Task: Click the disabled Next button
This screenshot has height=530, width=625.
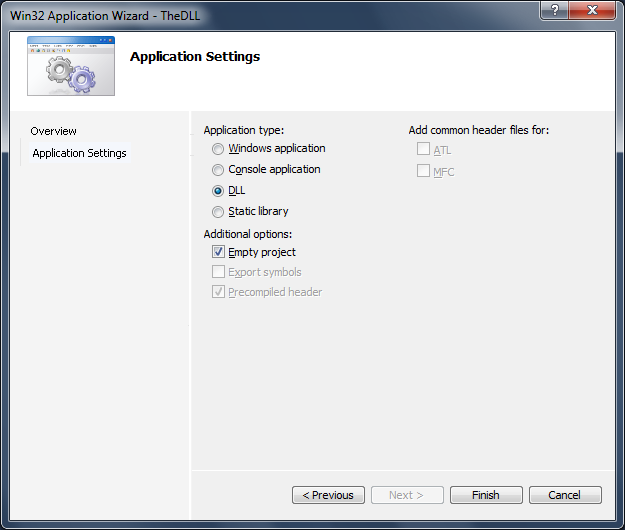Action: click(x=407, y=495)
